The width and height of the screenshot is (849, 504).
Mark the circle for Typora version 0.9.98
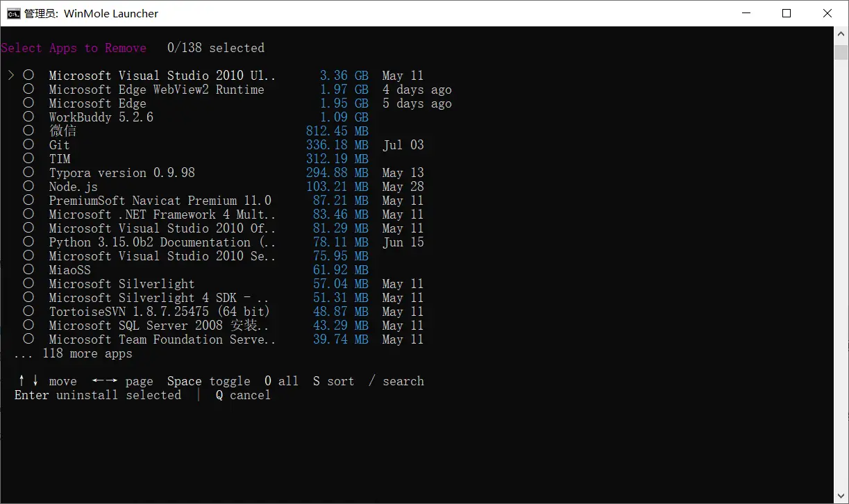(28, 172)
